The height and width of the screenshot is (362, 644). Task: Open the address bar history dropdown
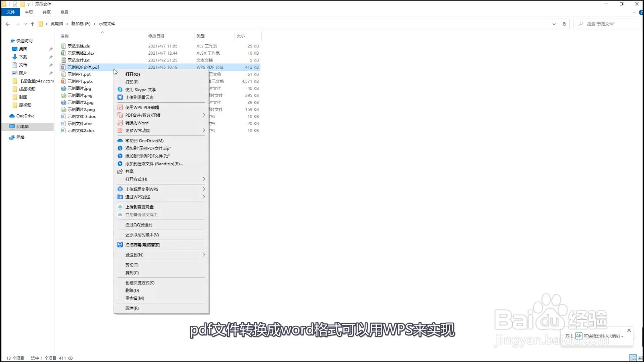point(554,24)
